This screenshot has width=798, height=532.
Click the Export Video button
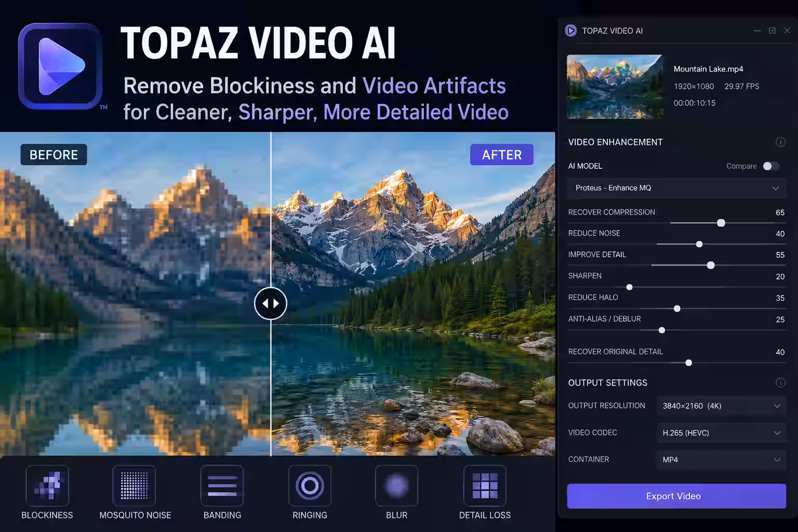click(676, 496)
